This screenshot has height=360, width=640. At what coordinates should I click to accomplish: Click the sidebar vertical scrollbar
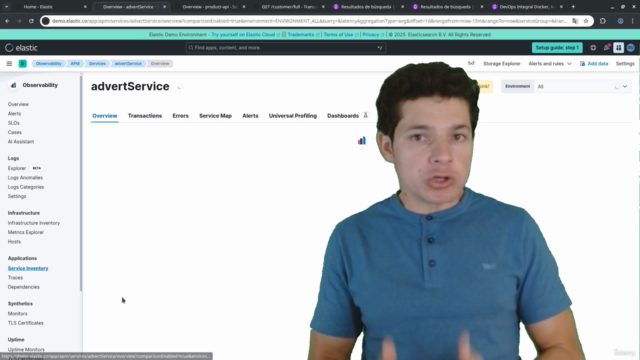tap(81, 183)
